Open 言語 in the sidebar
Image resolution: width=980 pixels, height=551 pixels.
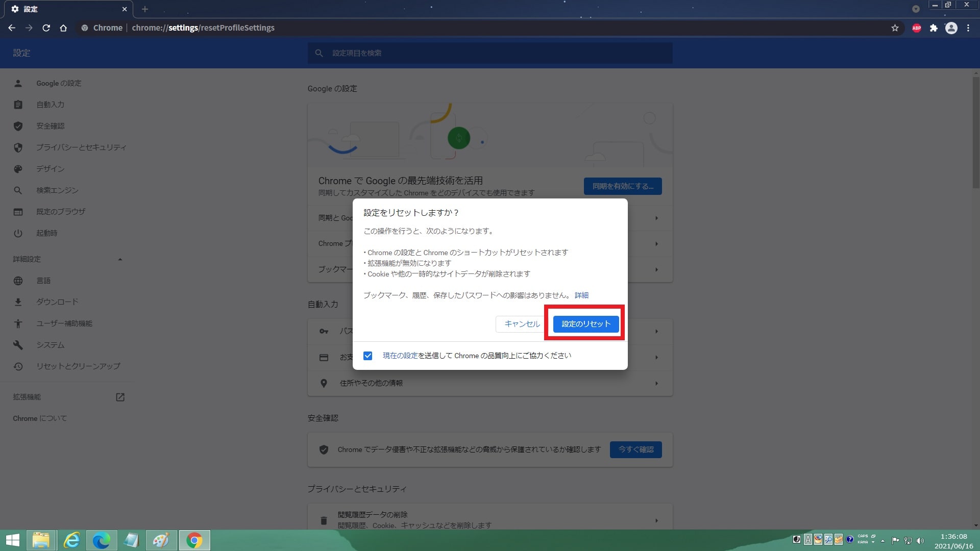[x=43, y=281]
